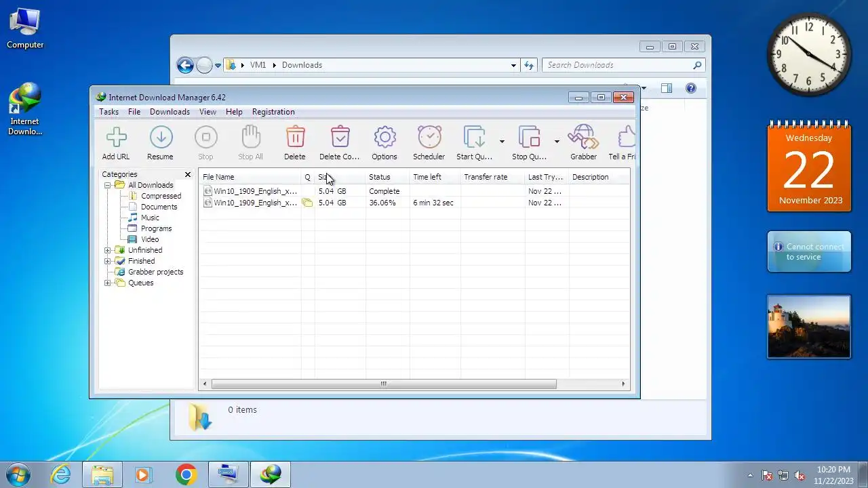868x488 pixels.
Task: Open the Windows Start button
Action: [x=18, y=474]
